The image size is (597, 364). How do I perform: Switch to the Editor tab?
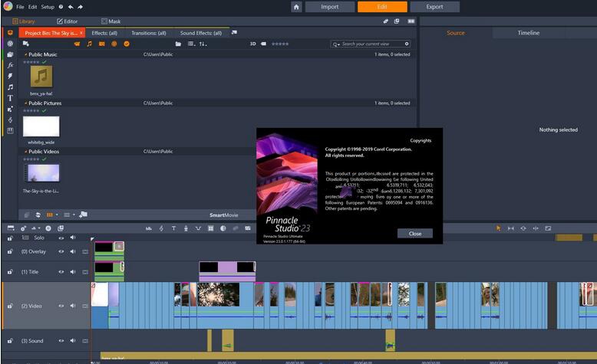tap(67, 21)
